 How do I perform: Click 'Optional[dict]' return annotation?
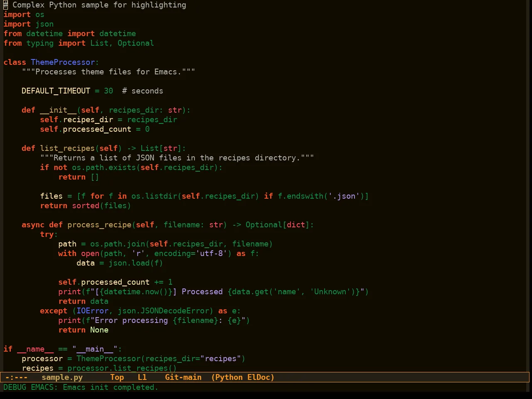tap(277, 225)
